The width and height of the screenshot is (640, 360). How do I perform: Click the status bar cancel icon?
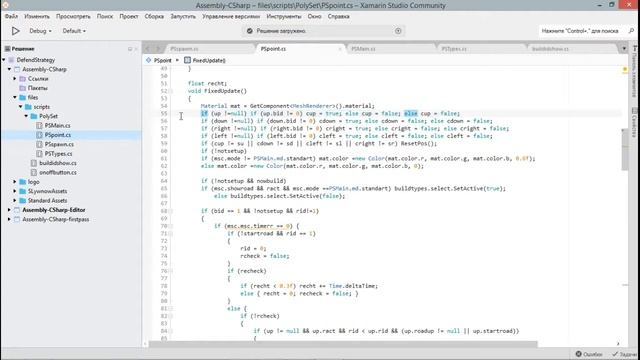398,31
